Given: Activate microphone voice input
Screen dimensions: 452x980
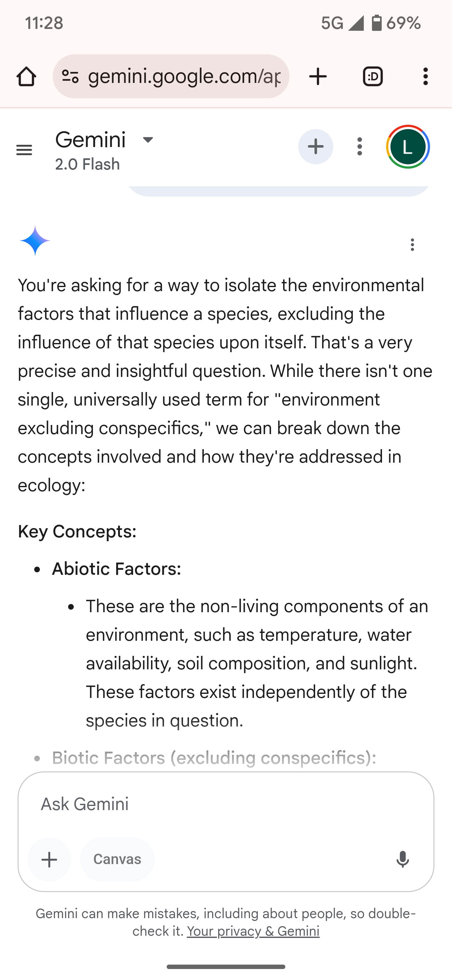Looking at the screenshot, I should tap(403, 859).
